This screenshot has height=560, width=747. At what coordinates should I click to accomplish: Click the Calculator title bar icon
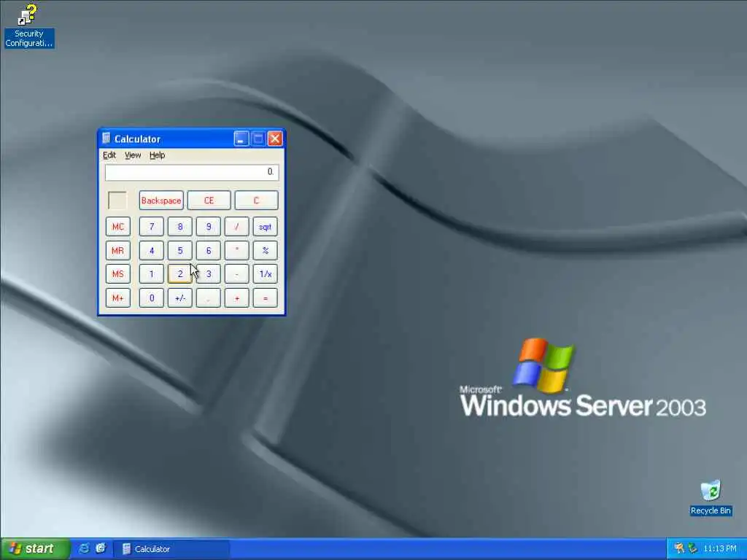[107, 138]
